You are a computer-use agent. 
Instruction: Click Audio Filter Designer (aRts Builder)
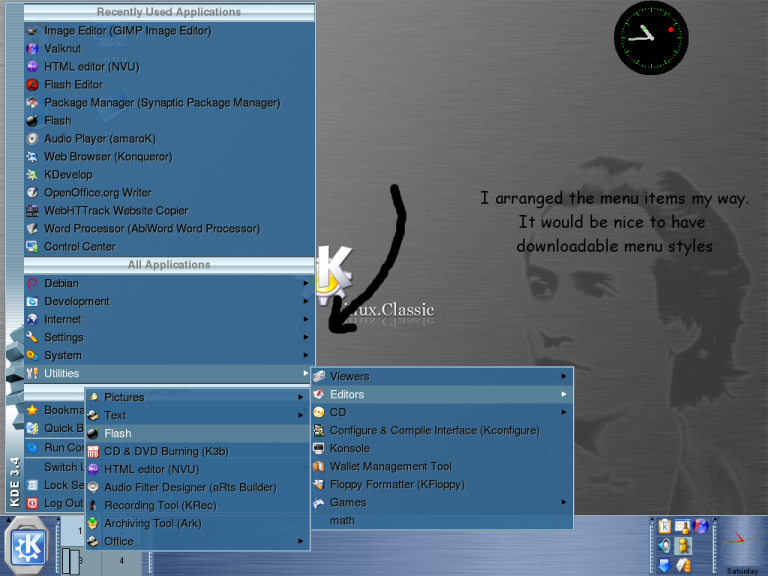pos(197,487)
